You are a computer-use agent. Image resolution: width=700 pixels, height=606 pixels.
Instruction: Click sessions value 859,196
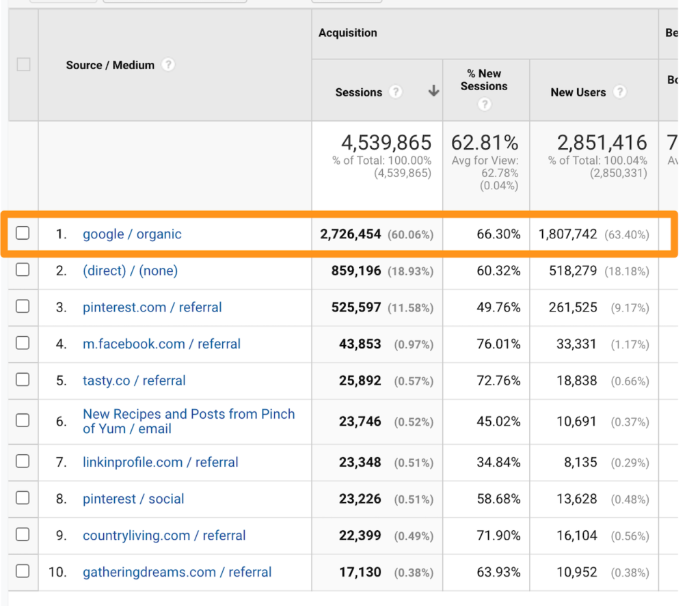coord(356,271)
